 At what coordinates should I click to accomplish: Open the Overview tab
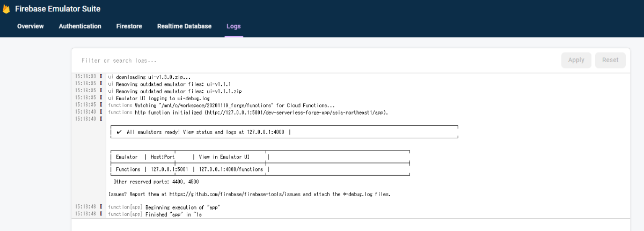click(31, 26)
